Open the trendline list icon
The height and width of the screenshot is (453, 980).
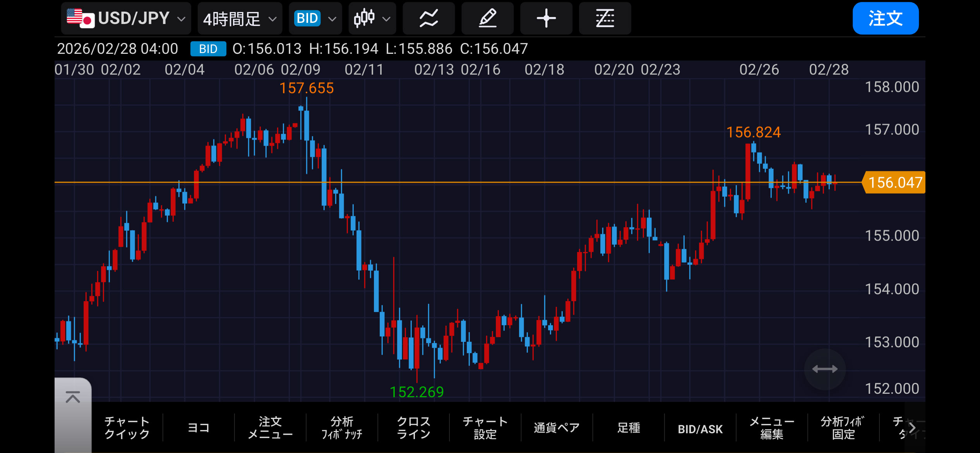(605, 18)
